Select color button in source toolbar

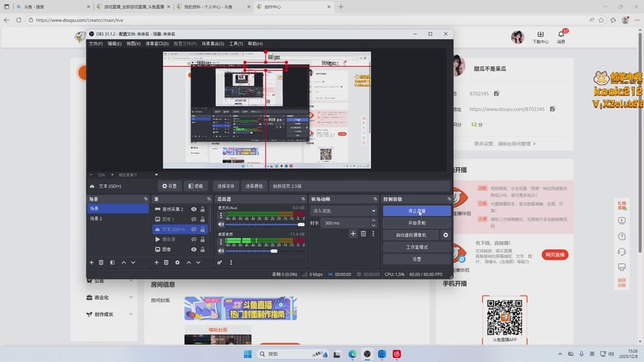pos(254,186)
